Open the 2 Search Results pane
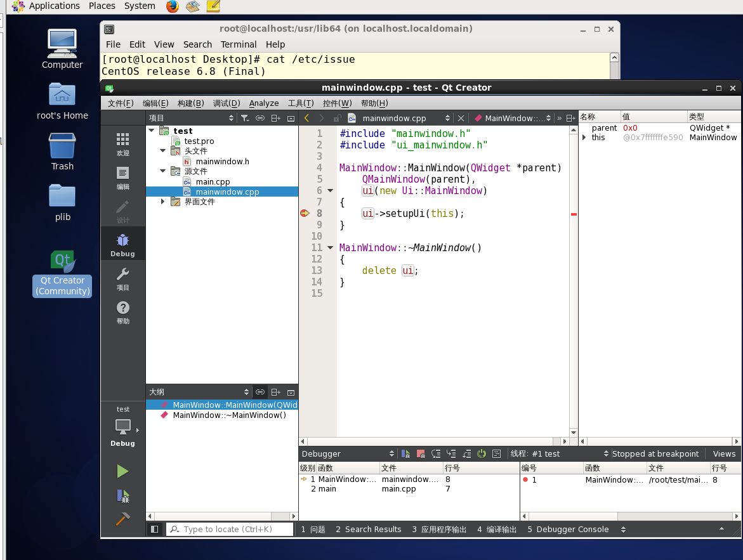Image resolution: width=743 pixels, height=560 pixels. 368,529
